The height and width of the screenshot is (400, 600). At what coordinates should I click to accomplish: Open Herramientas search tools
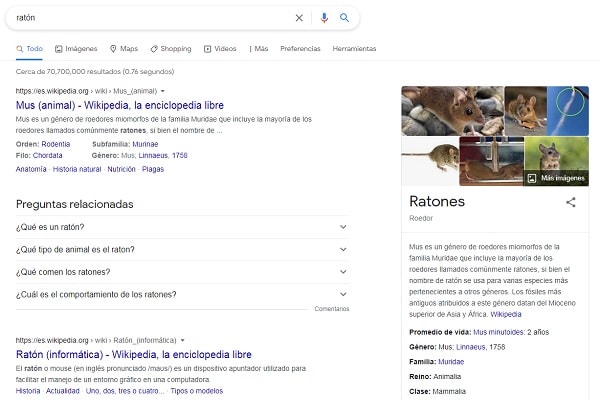354,49
